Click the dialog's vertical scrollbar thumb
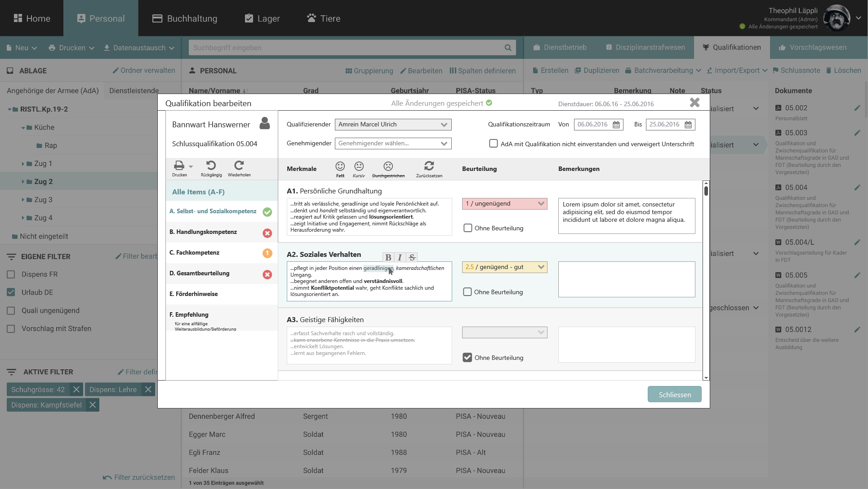Image resolution: width=868 pixels, height=489 pixels. pyautogui.click(x=706, y=191)
